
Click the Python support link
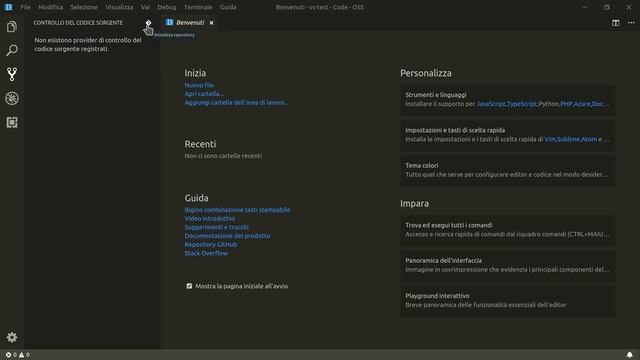pyautogui.click(x=549, y=104)
